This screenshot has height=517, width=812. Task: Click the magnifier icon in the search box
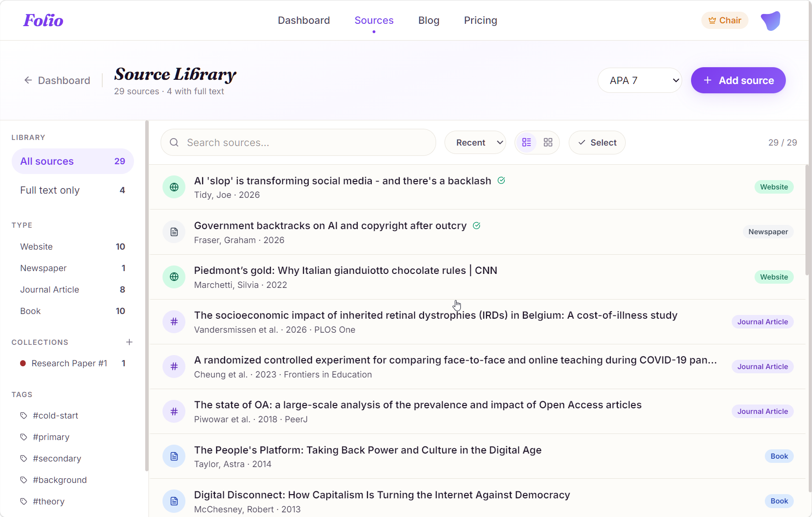174,142
